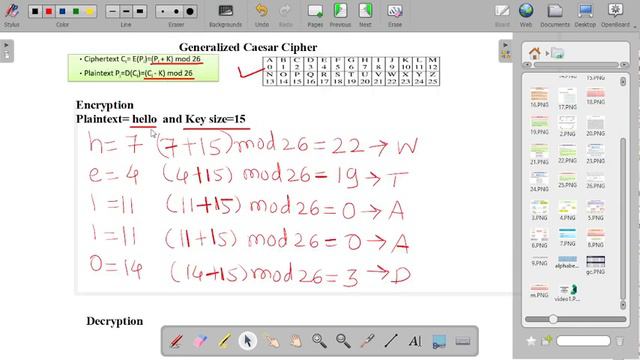Click library path scroll right arrow

624,65
